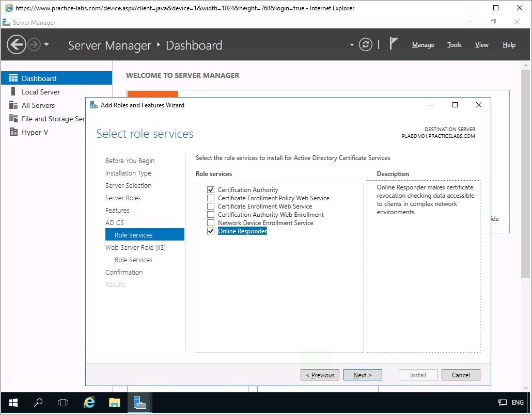Screen dimensions: 532x415
Task: Click the network tray icon
Action: [x=502, y=403]
